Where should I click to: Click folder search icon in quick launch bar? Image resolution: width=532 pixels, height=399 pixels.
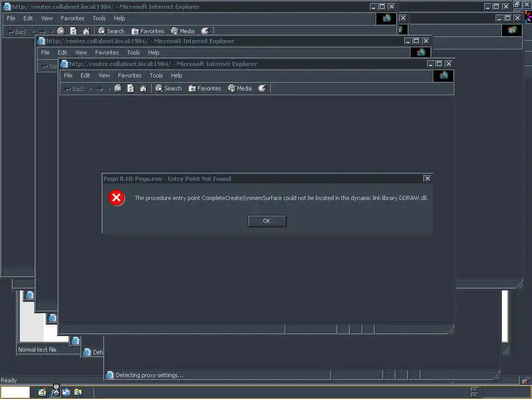tap(78, 392)
